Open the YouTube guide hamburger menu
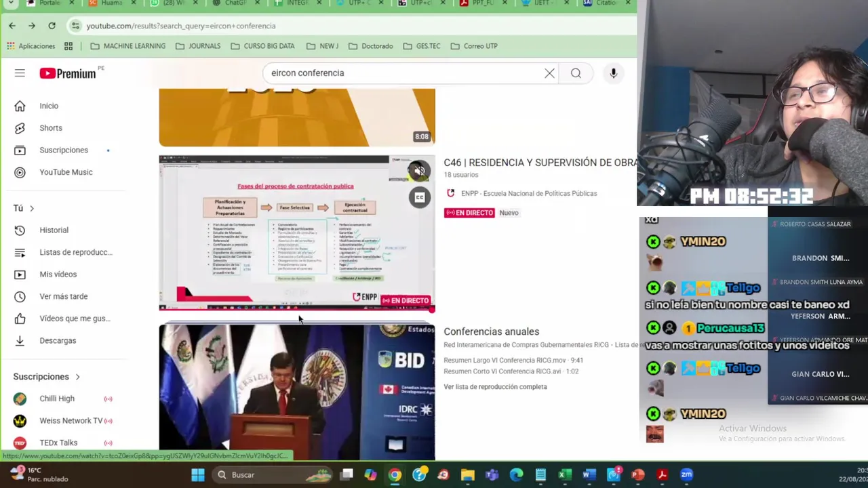This screenshot has height=488, width=868. pos(20,73)
